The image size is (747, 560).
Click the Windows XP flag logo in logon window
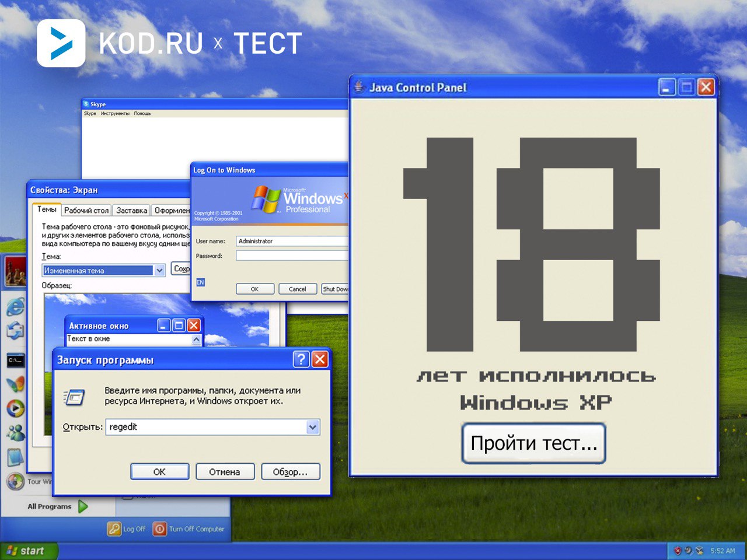click(x=266, y=199)
